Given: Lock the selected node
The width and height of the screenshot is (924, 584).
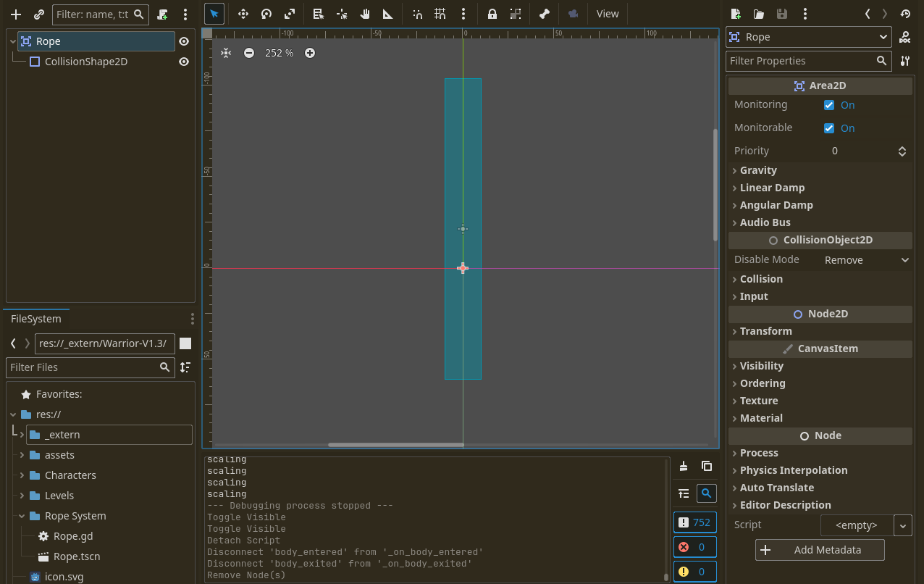Looking at the screenshot, I should click(x=492, y=14).
